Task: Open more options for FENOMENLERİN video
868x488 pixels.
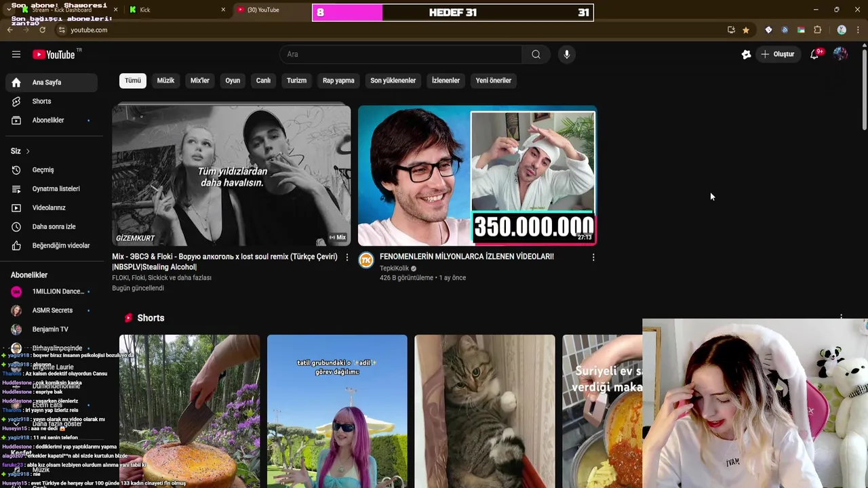Action: (x=593, y=258)
